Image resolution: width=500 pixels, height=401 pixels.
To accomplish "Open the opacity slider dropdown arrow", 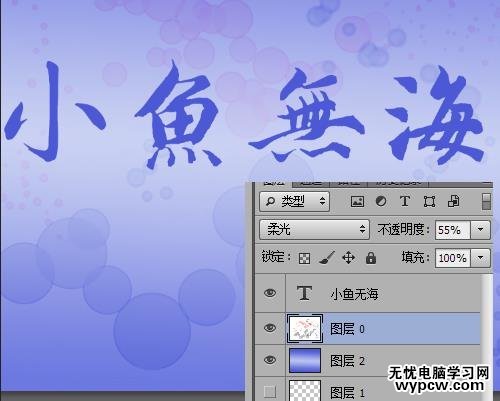I will tap(480, 230).
